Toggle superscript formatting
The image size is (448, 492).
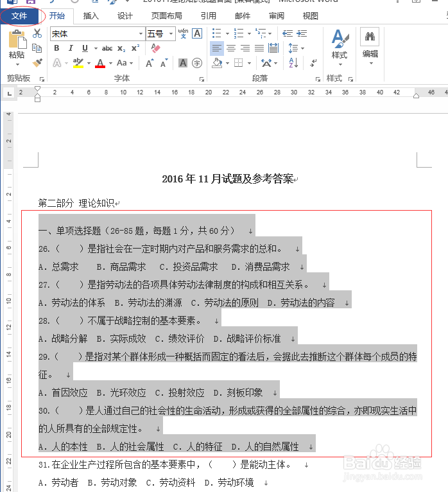pyautogui.click(x=135, y=48)
